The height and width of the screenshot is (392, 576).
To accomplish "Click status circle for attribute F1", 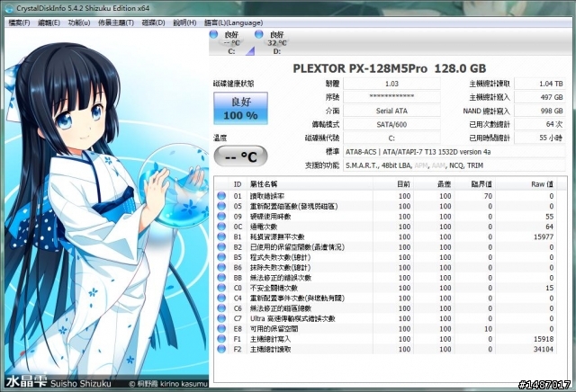I will pyautogui.click(x=221, y=339).
